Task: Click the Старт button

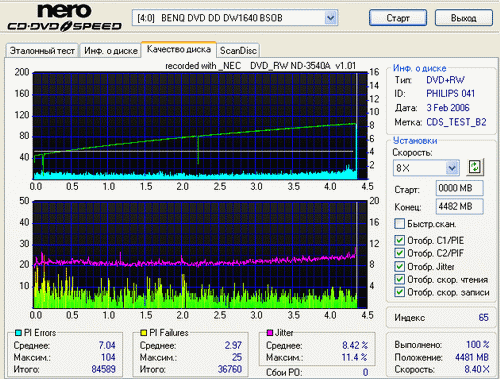Action: click(x=398, y=18)
